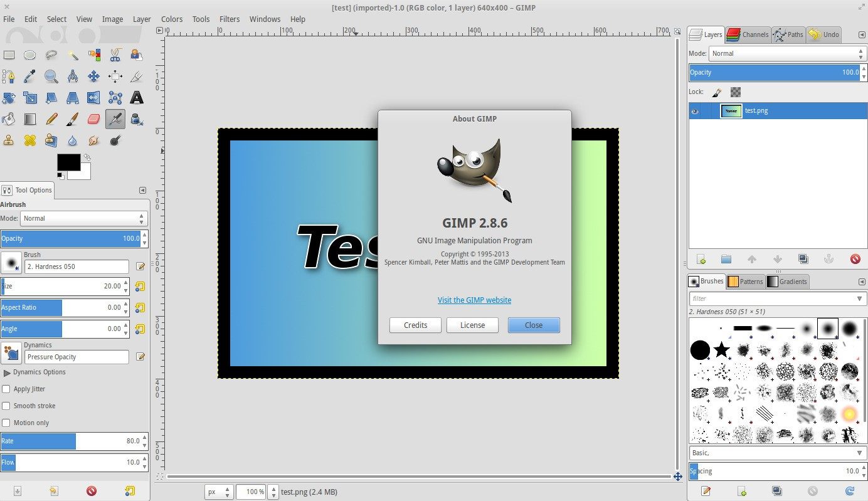Image resolution: width=868 pixels, height=501 pixels.
Task: Click License button in About dialog
Action: (x=472, y=325)
